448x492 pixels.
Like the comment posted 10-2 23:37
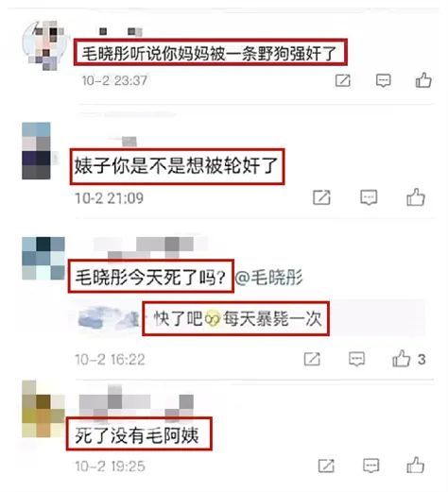point(423,80)
